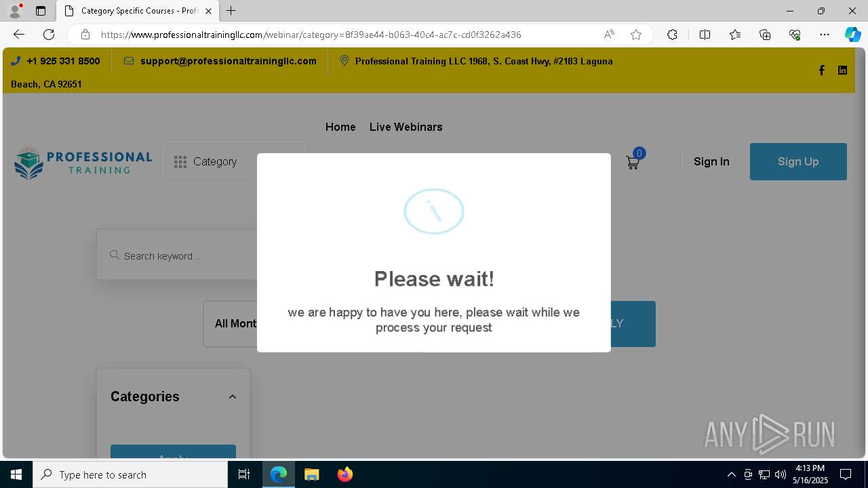The height and width of the screenshot is (488, 868).
Task: Open the All Months dropdown
Action: (x=231, y=324)
